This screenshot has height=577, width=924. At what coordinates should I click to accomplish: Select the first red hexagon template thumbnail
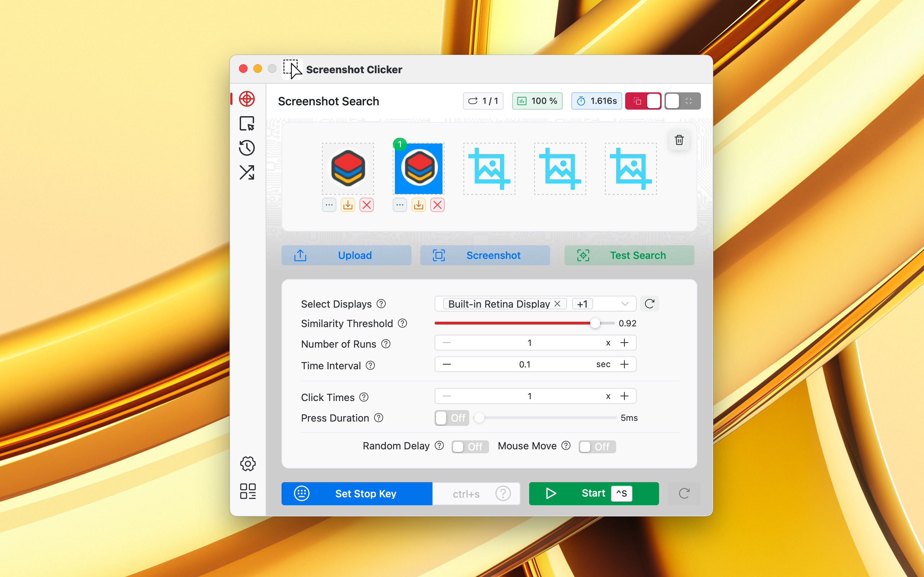pyautogui.click(x=348, y=168)
